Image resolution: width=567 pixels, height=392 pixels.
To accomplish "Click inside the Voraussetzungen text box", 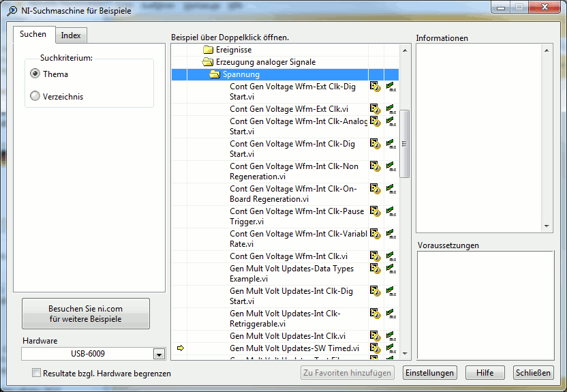I will pyautogui.click(x=485, y=305).
